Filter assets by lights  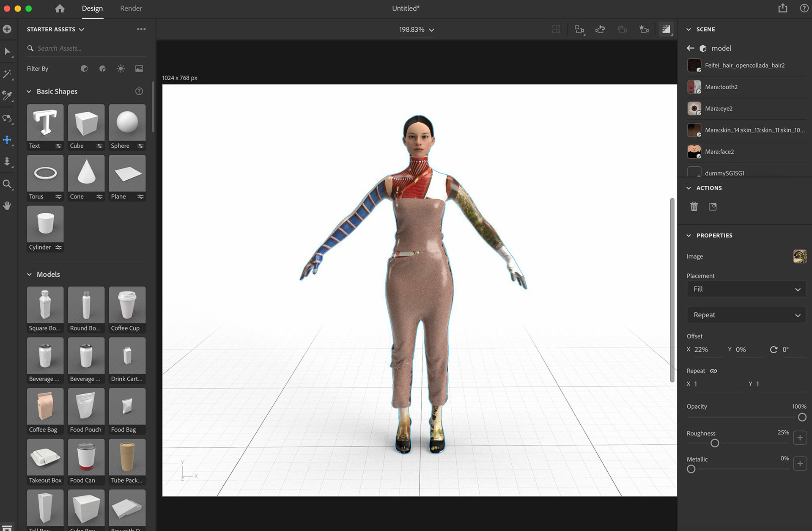(121, 69)
